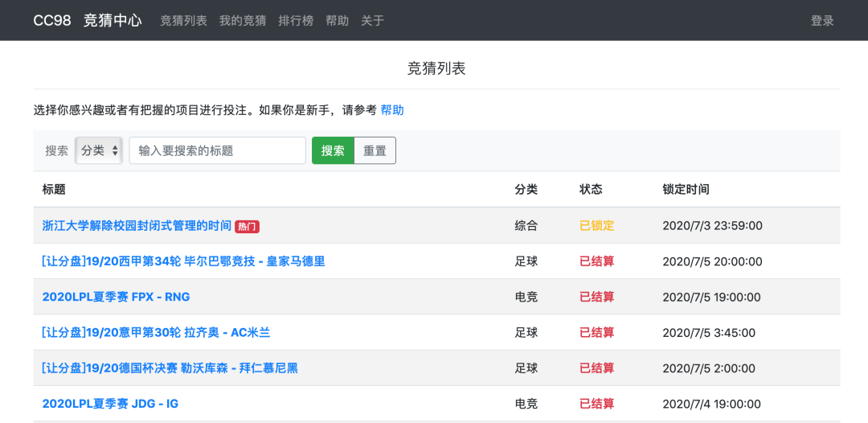The width and height of the screenshot is (868, 423).
Task: Open 2020LPL夏季赛 FPX - RNG entry
Action: pyautogui.click(x=116, y=297)
